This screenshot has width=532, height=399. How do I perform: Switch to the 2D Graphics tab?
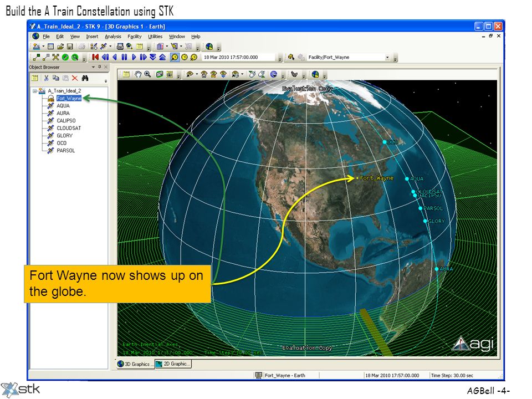tap(173, 364)
